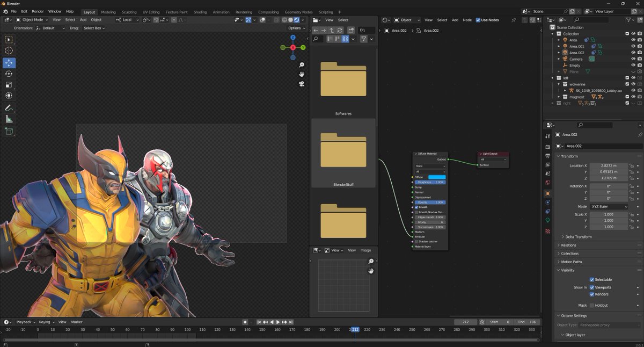The image size is (644, 347).
Task: Click the Location X value field
Action: pyautogui.click(x=609, y=165)
